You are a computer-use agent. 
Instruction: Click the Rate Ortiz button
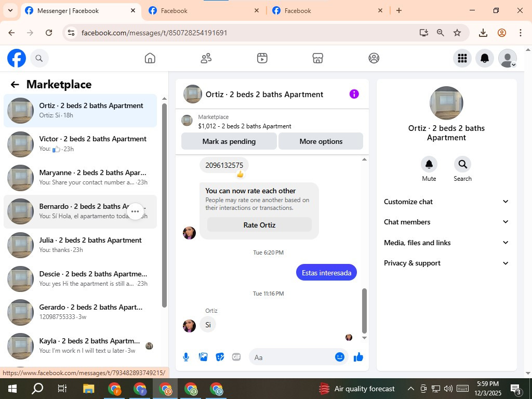tap(259, 225)
